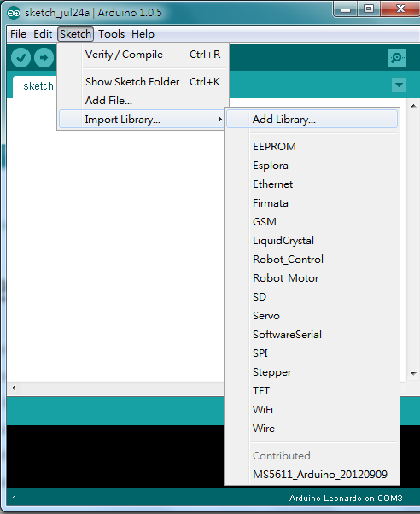Click the horizontal scrollbar left arrow
The height and width of the screenshot is (514, 420).
pos(14,388)
